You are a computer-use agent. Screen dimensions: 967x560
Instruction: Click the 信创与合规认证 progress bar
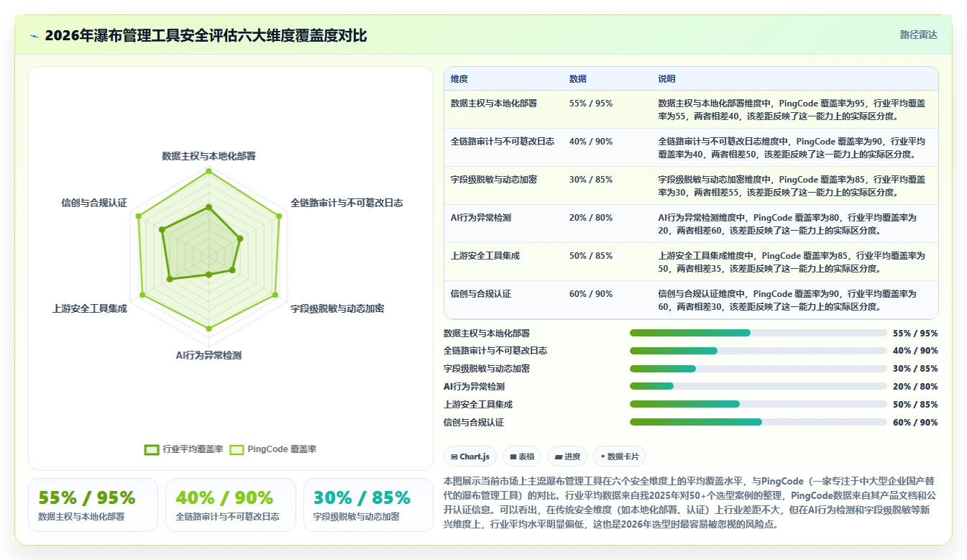click(759, 422)
